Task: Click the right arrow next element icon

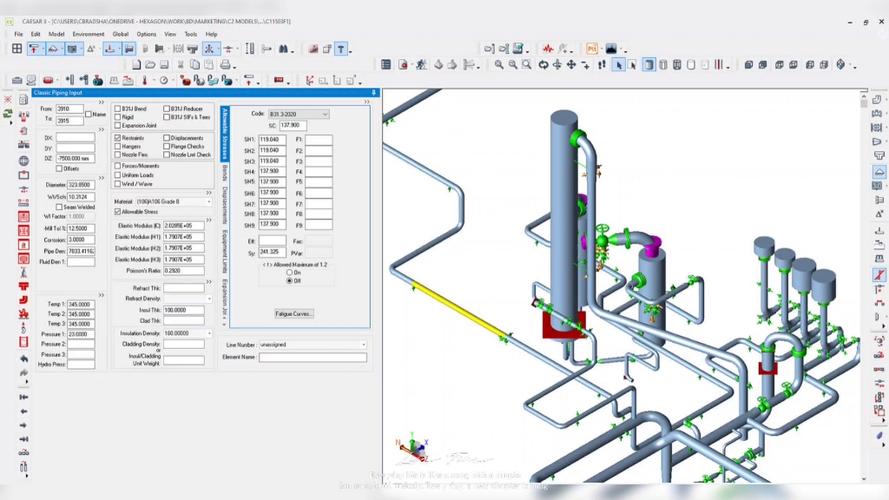Action: point(24,425)
